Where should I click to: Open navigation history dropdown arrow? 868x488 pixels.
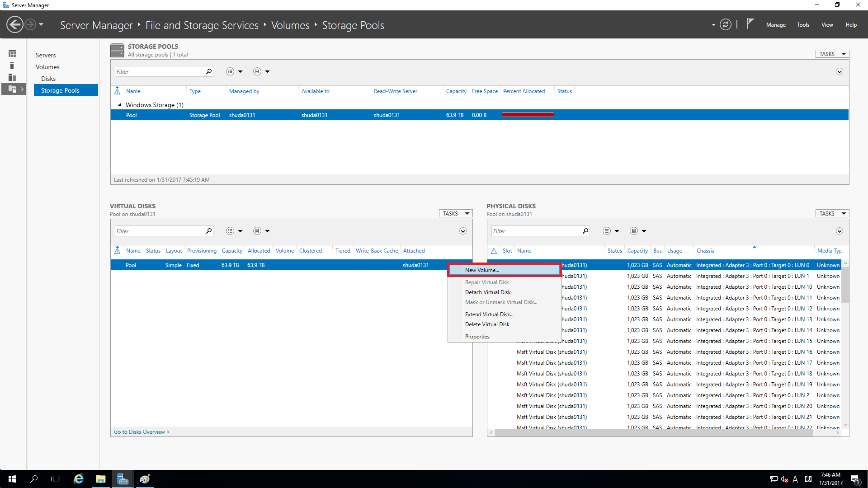pos(41,24)
